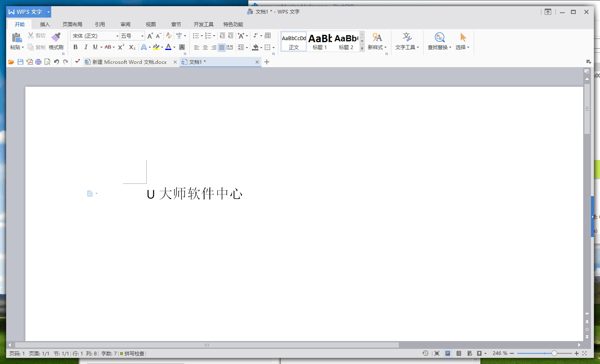Enable 拼写检查 spell check in status bar
600x364 pixels.
(132, 353)
